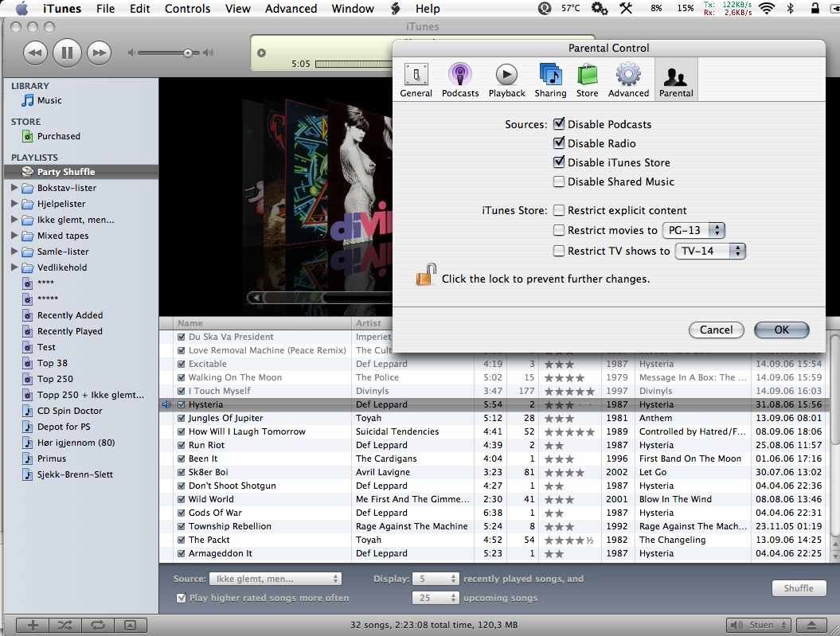This screenshot has height=636, width=840.
Task: Go back to previous track
Action: pyautogui.click(x=35, y=53)
